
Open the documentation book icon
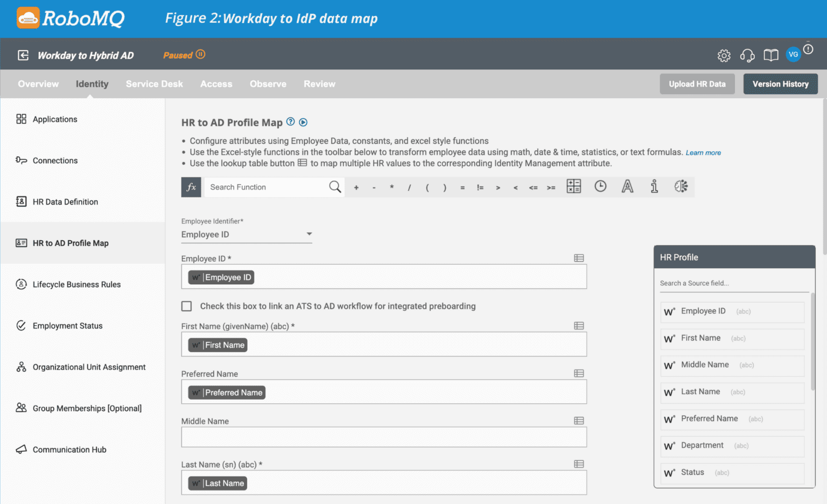(x=770, y=55)
